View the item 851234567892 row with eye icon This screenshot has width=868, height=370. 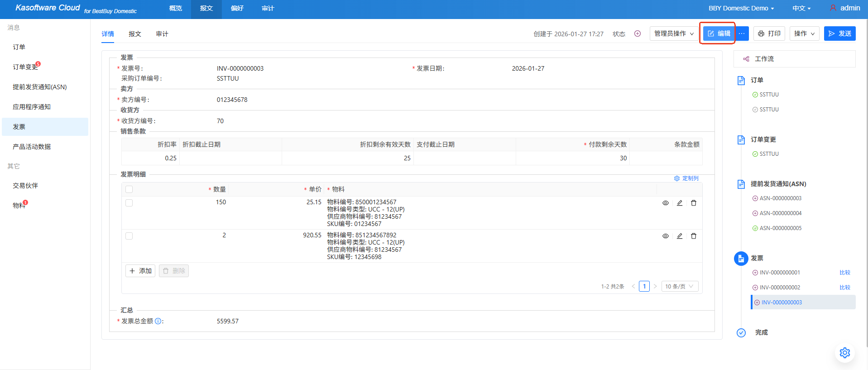(x=666, y=236)
